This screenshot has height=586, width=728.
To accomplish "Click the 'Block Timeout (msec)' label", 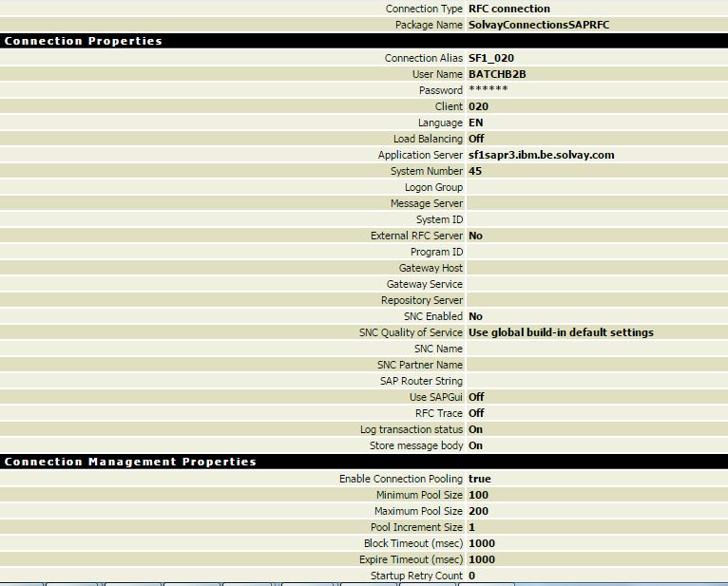I will coord(413,543).
